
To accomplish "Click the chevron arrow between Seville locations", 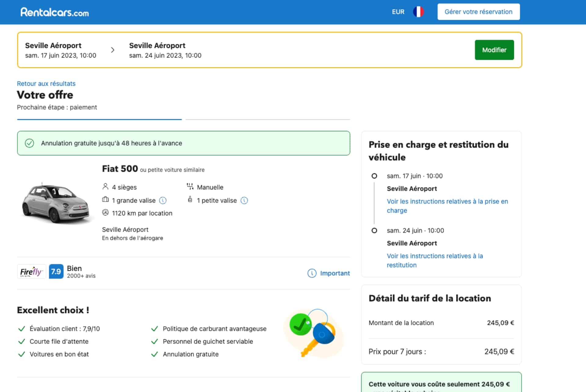I will 113,50.
